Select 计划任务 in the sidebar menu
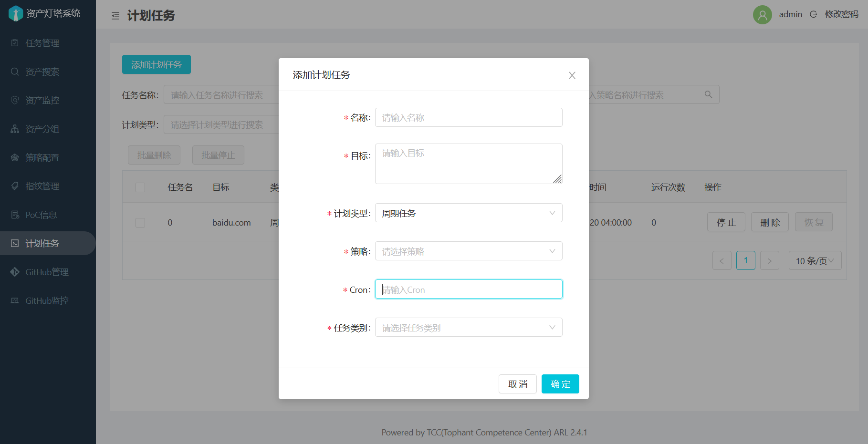 tap(48, 243)
